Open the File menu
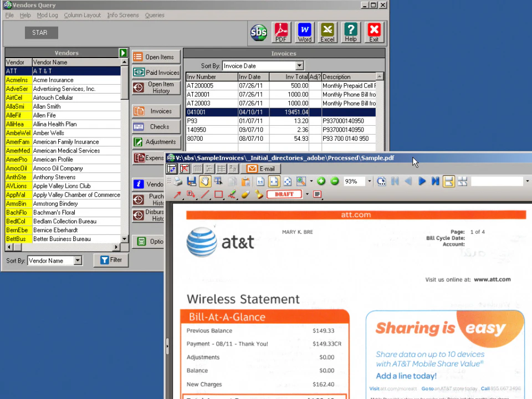Image resolution: width=532 pixels, height=399 pixels. pos(9,16)
